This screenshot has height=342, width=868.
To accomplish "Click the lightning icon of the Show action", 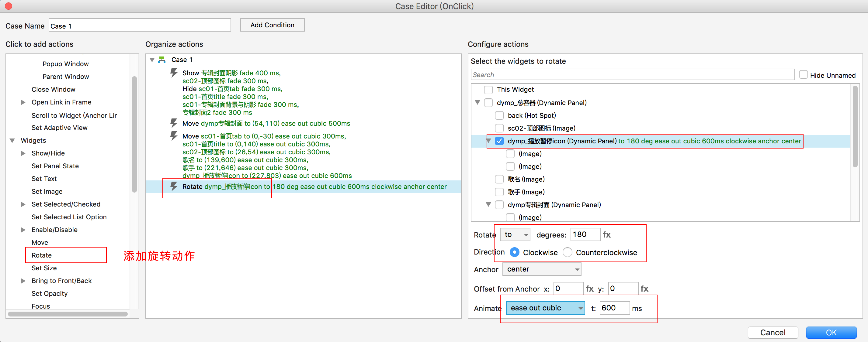I will [x=174, y=73].
